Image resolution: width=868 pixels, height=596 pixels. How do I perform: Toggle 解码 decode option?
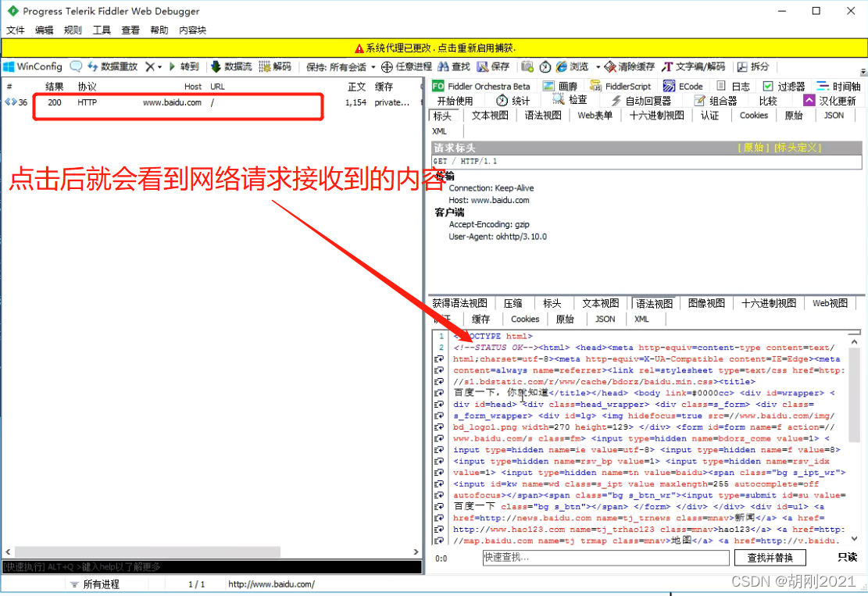point(275,67)
